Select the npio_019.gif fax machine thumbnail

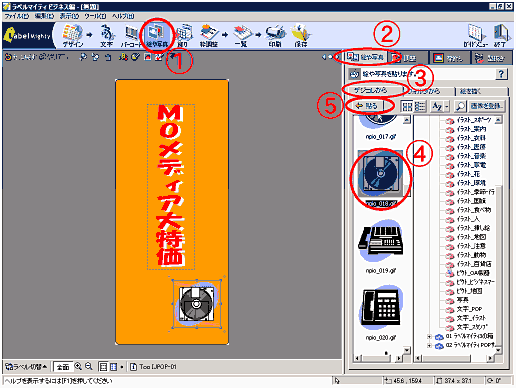coord(381,245)
